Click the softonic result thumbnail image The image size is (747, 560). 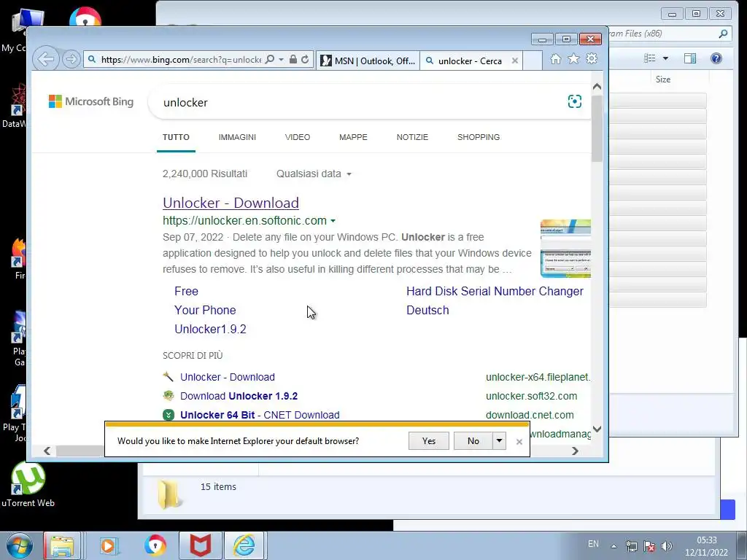pos(565,249)
